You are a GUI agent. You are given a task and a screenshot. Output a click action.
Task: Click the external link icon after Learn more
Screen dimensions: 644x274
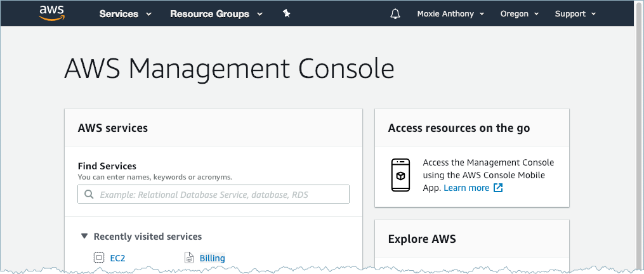coord(498,188)
